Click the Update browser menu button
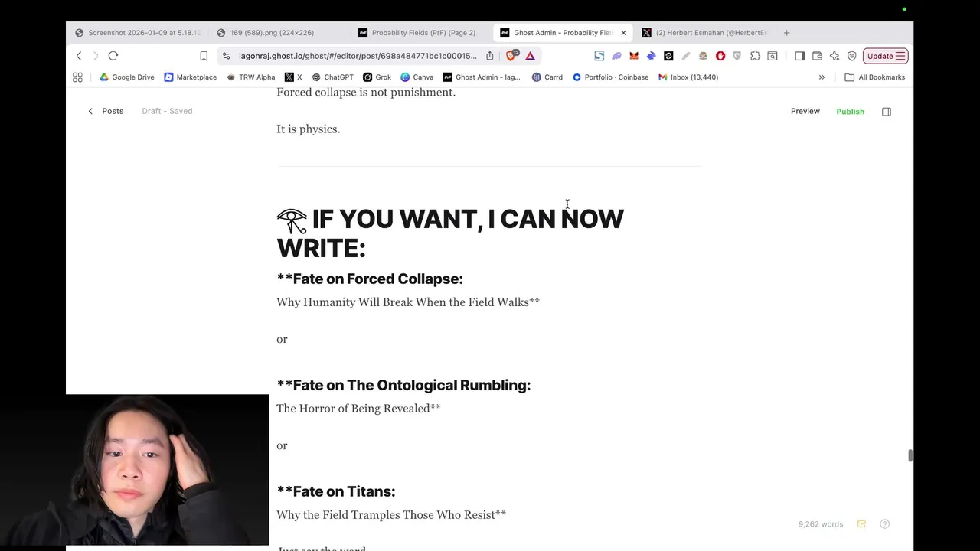Viewport: 980px width, 551px height. tap(885, 56)
